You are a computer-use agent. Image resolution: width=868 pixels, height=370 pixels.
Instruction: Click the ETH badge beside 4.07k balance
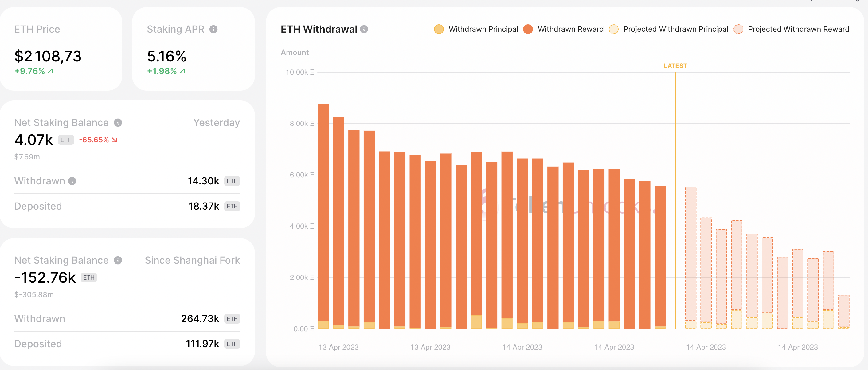pos(66,140)
